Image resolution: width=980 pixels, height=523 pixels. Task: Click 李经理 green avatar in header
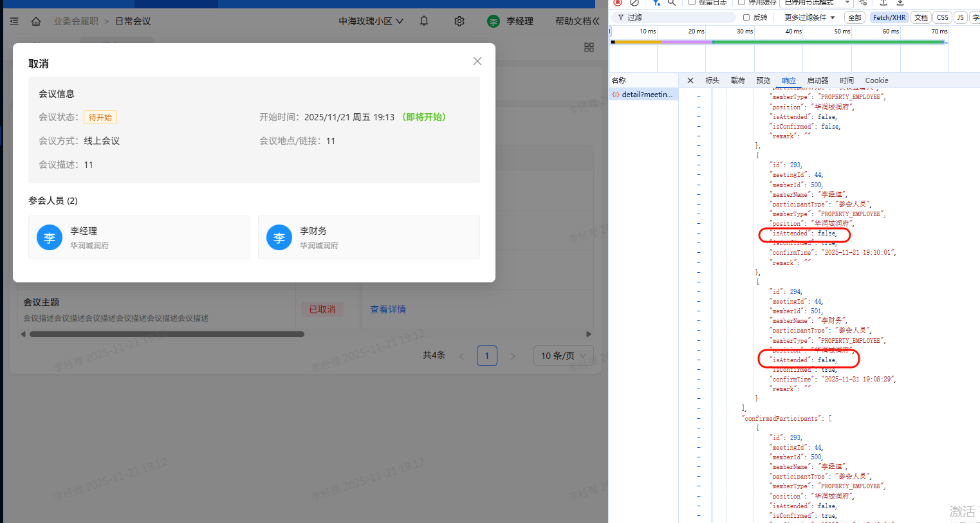tap(494, 22)
